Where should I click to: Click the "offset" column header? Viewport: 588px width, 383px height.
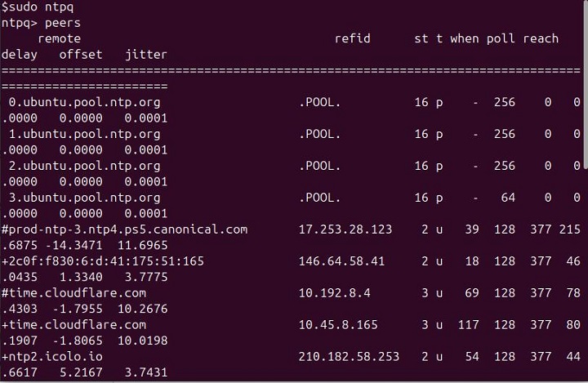[81, 55]
